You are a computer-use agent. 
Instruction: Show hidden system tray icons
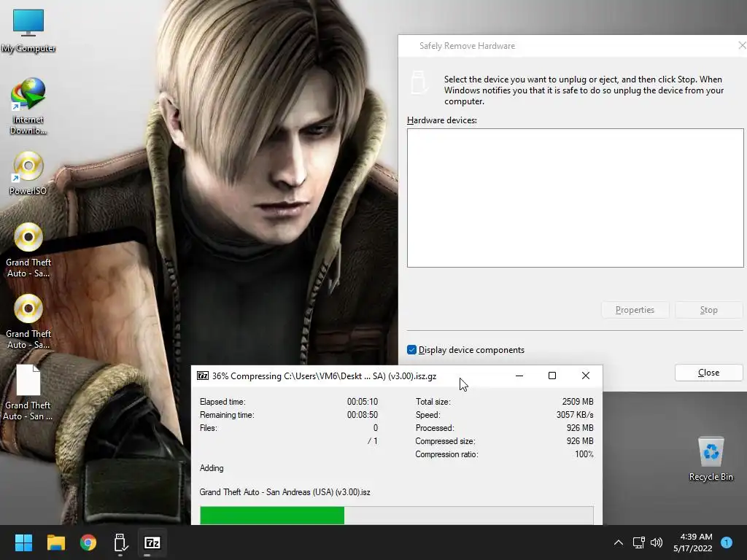pyautogui.click(x=619, y=542)
